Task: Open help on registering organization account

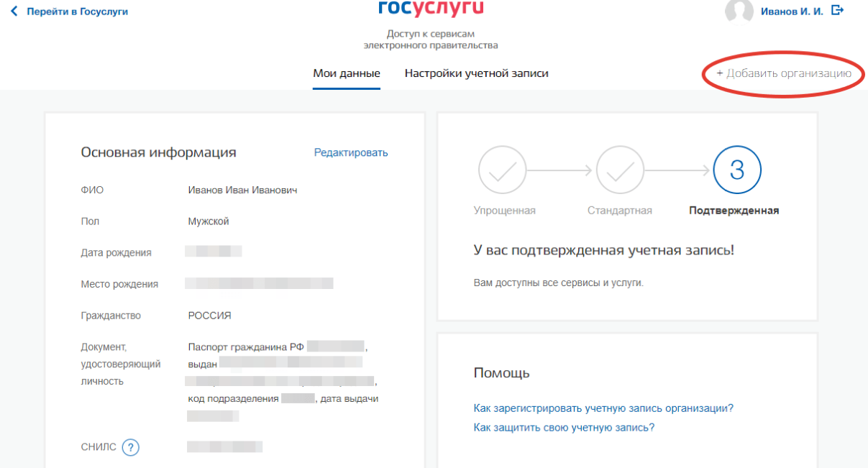Action: point(603,408)
